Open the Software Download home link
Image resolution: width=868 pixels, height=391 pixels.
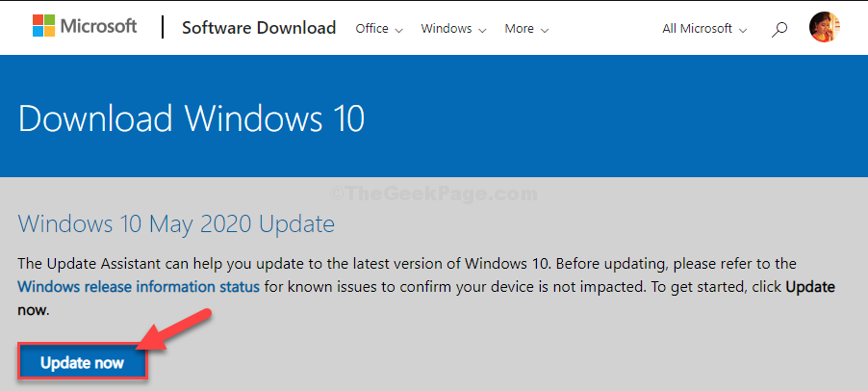259,28
